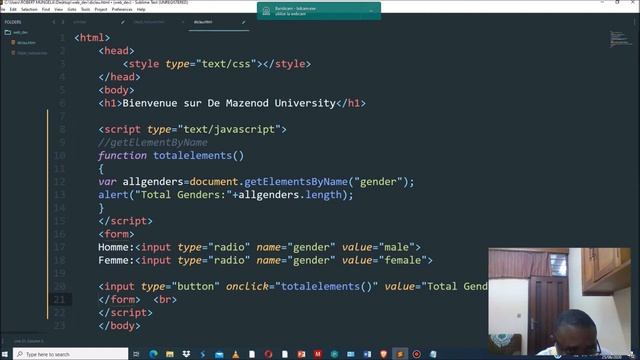Open the Preferences menu
Screen dimensions: 640x360
click(122, 9)
